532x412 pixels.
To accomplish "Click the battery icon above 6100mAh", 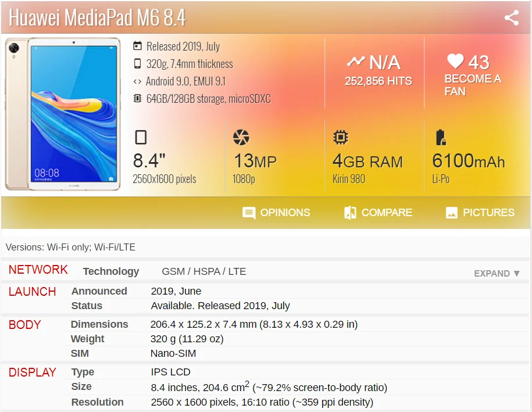I will coord(441,137).
